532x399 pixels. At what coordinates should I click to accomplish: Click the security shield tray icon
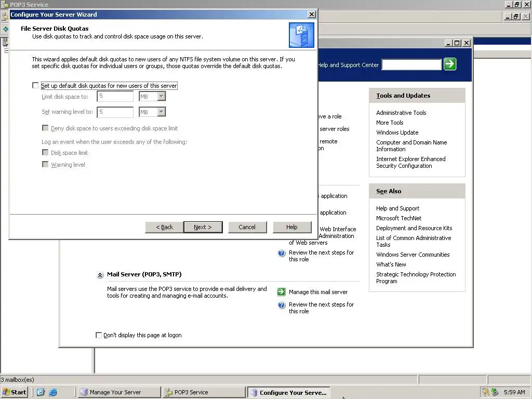pyautogui.click(x=486, y=392)
